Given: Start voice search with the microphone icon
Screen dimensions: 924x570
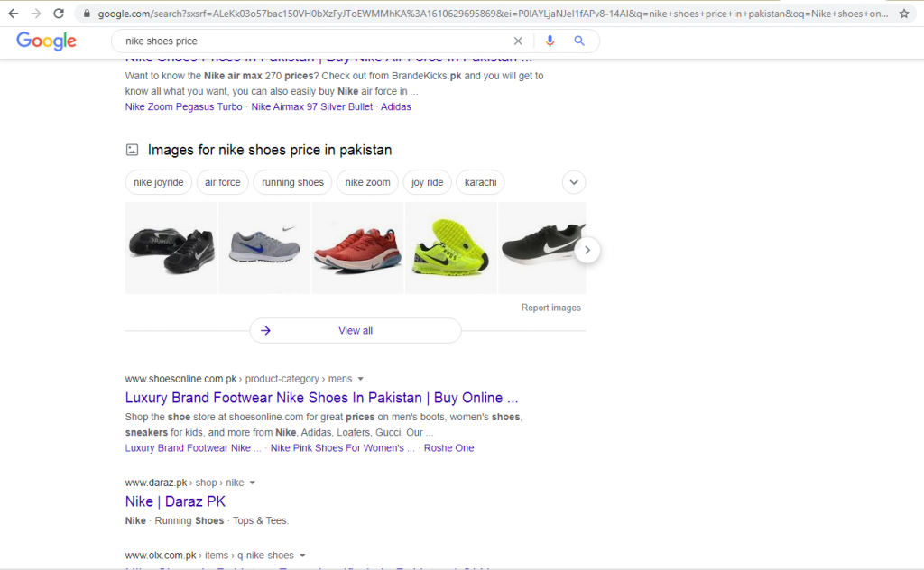Looking at the screenshot, I should [550, 41].
